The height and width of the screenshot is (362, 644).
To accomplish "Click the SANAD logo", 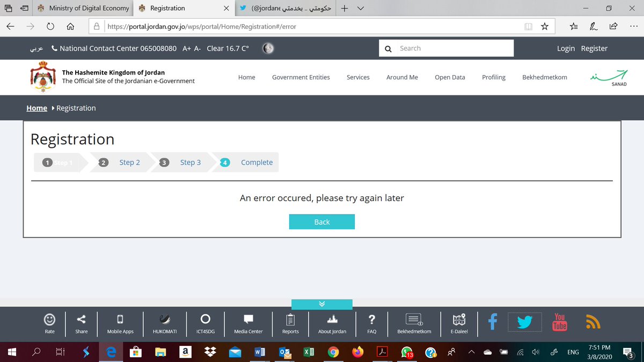I will click(x=609, y=77).
